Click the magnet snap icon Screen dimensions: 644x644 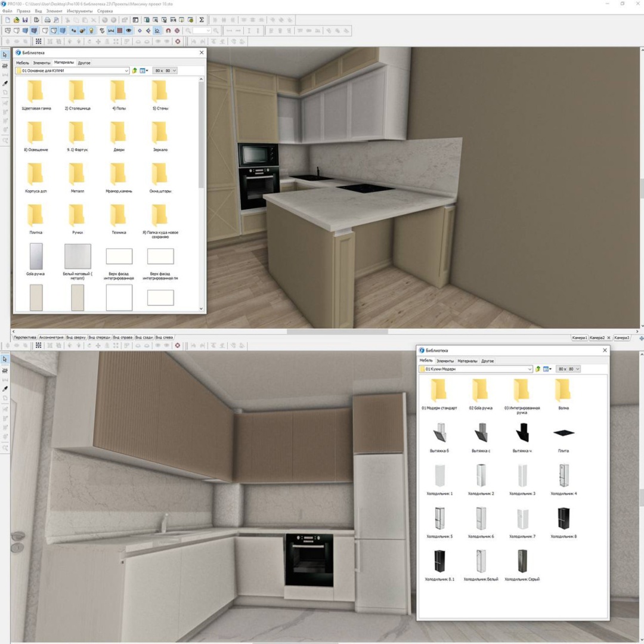tap(168, 30)
